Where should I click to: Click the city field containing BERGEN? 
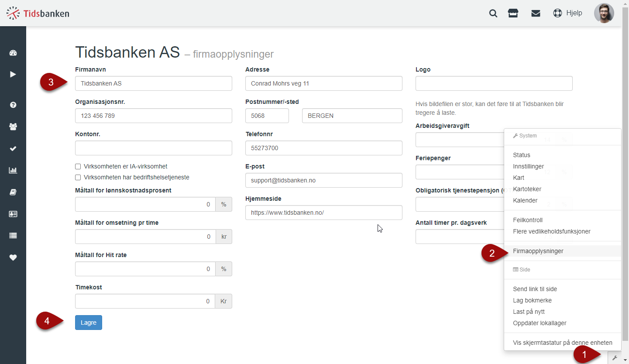352,116
